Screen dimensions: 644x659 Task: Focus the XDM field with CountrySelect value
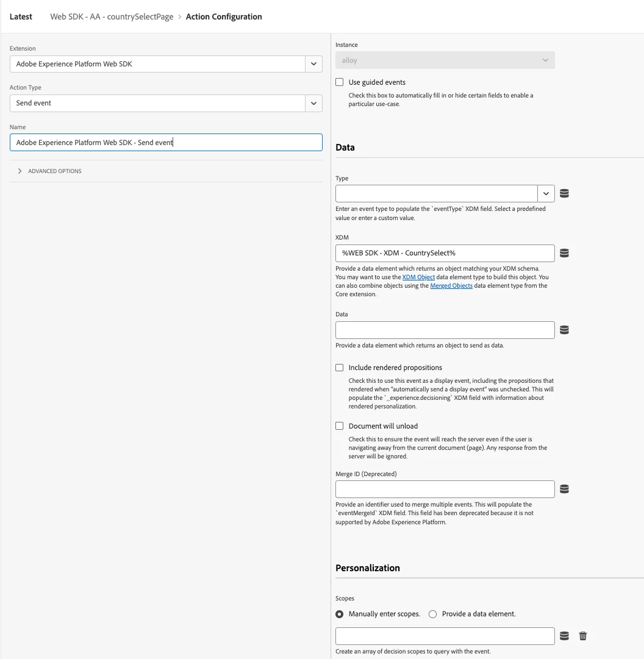[x=445, y=253]
